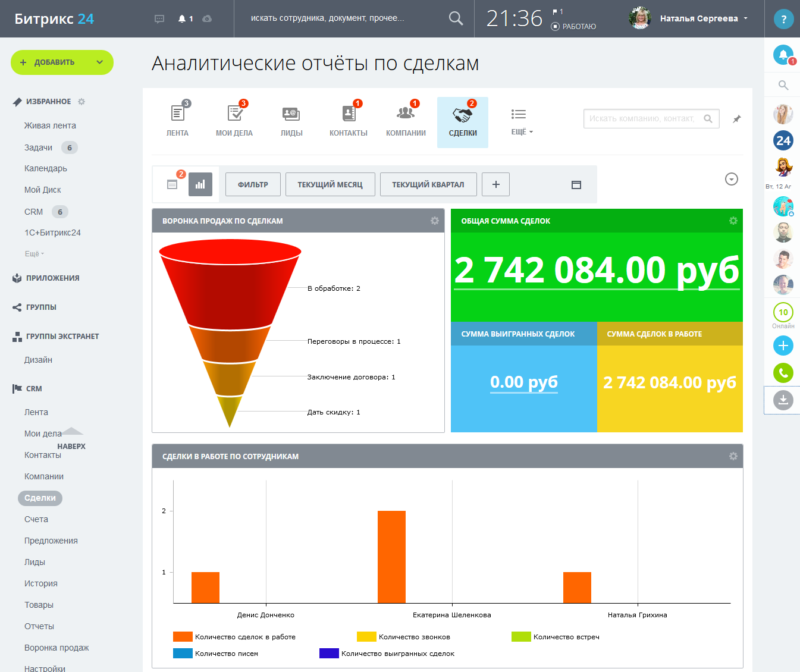Viewport: 800px width, 672px height.
Task: Click the blue help question mark icon
Action: [x=783, y=19]
